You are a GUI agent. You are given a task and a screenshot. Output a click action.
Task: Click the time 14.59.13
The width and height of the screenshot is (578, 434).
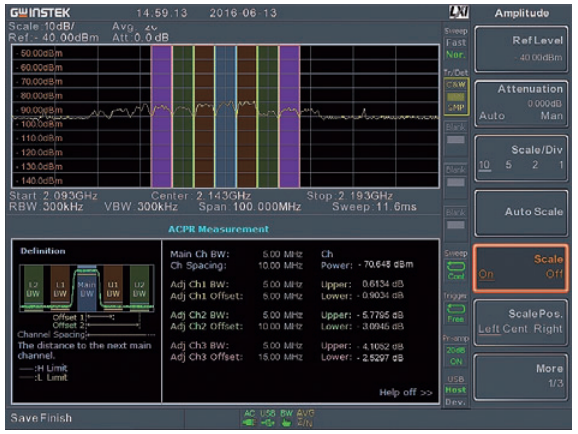(161, 13)
